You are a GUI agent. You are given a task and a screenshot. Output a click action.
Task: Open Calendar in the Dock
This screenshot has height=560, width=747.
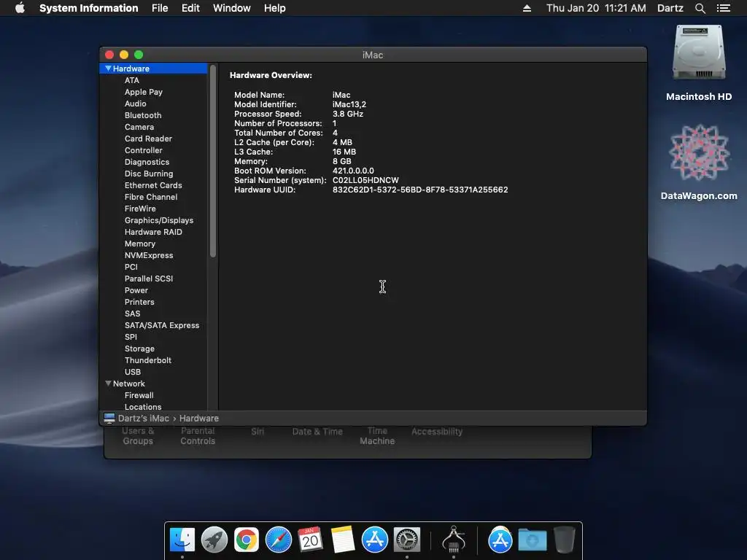click(311, 540)
